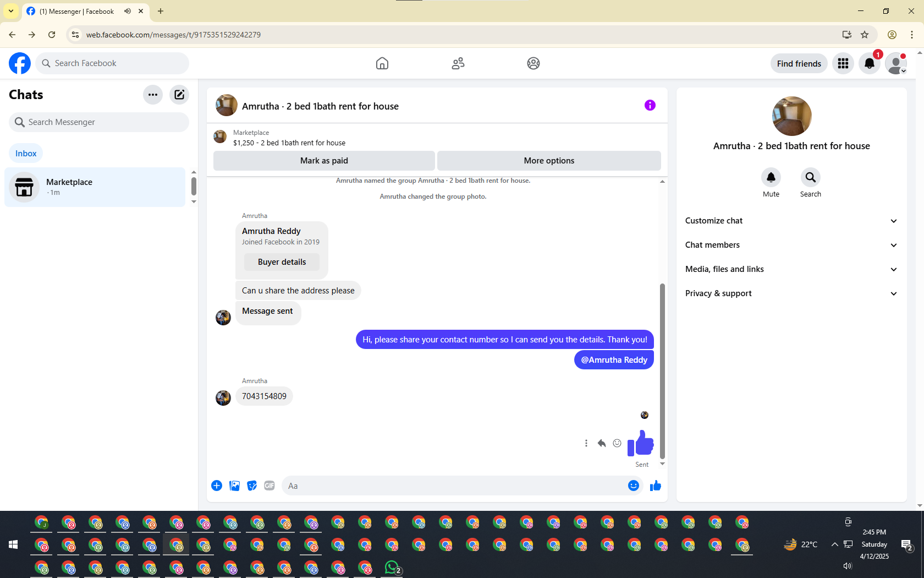The height and width of the screenshot is (578, 924).
Task: Open the Facebook menu grid icon
Action: click(843, 63)
